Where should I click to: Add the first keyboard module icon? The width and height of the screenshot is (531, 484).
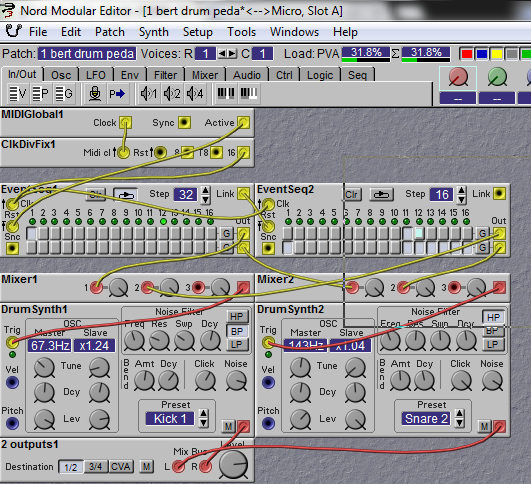click(x=226, y=93)
